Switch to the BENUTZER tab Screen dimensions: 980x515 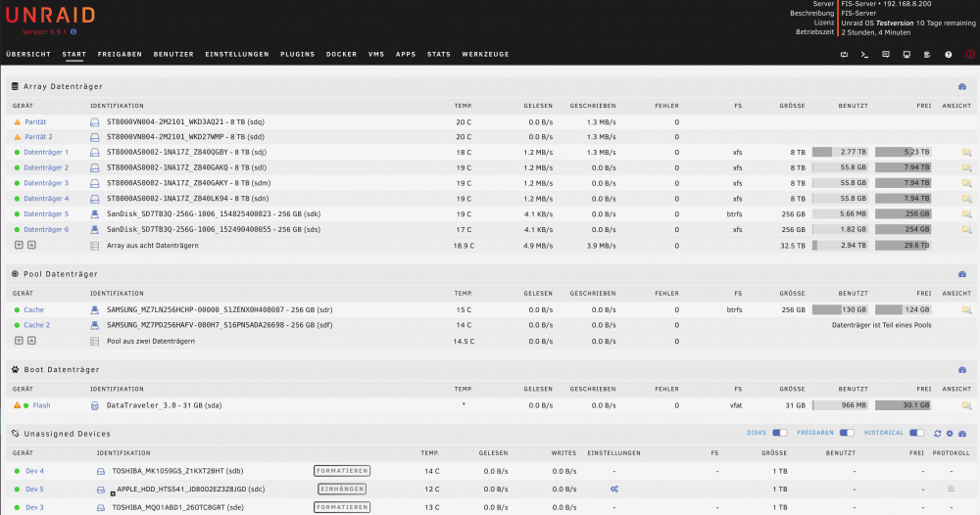coord(173,54)
